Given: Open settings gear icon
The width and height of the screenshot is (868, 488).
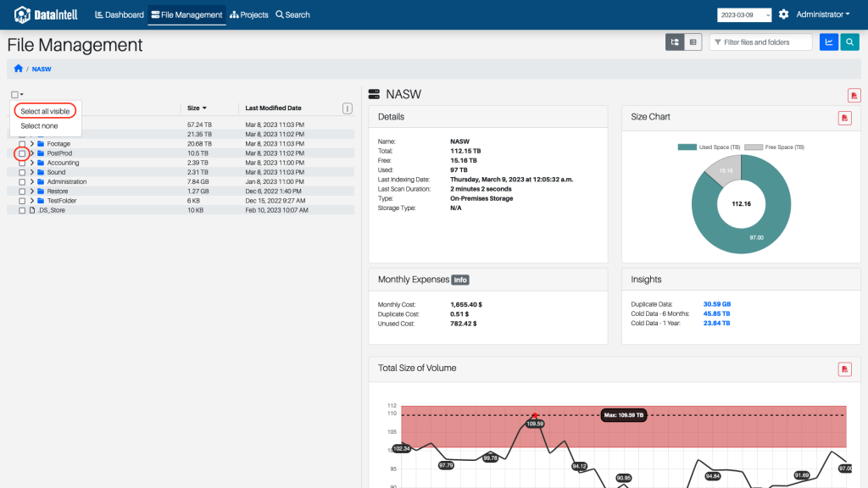Looking at the screenshot, I should click(783, 14).
